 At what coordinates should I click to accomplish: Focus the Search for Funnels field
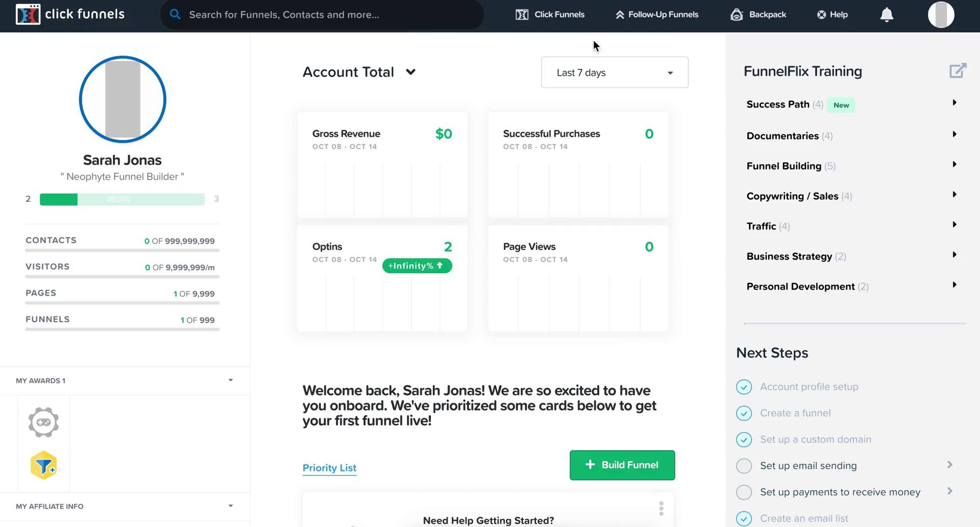322,14
